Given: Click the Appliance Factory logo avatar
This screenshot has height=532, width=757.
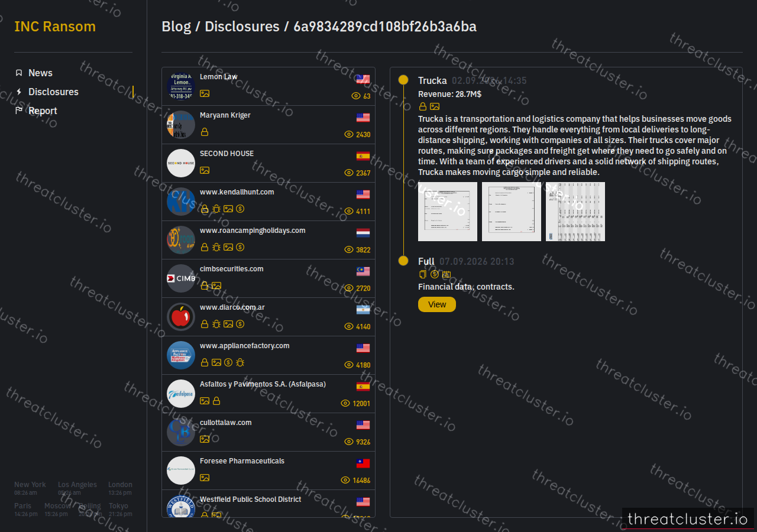Looking at the screenshot, I should (x=181, y=355).
